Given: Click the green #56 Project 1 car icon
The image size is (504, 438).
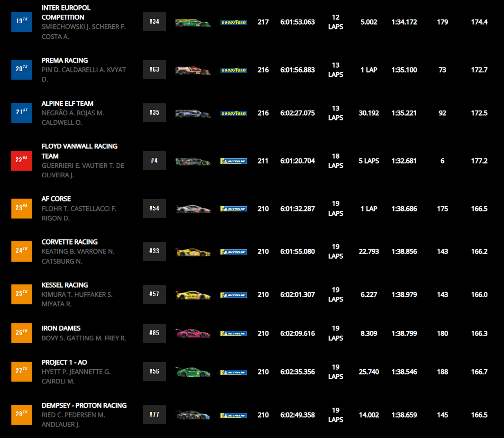Looking at the screenshot, I should pyautogui.click(x=193, y=372).
